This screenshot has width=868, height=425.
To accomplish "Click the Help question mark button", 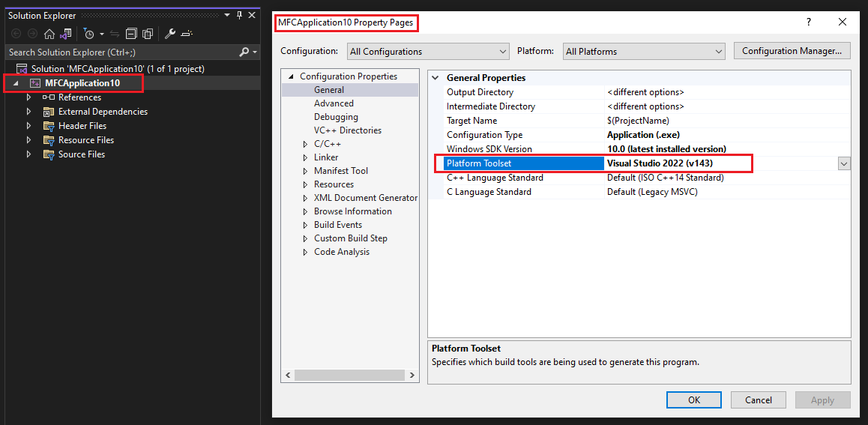I will [809, 22].
